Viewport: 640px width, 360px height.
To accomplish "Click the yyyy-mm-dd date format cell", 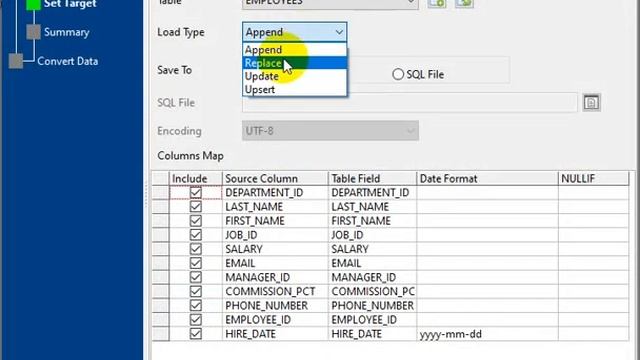I will click(487, 334).
